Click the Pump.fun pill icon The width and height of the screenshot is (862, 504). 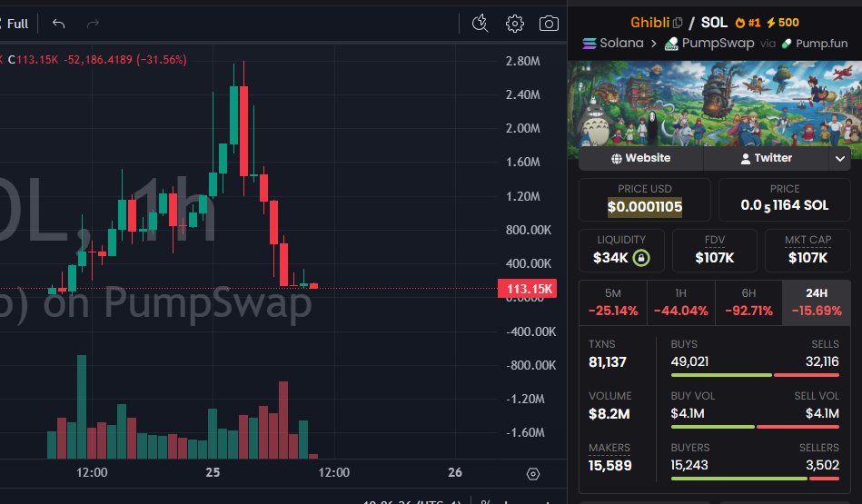(787, 44)
